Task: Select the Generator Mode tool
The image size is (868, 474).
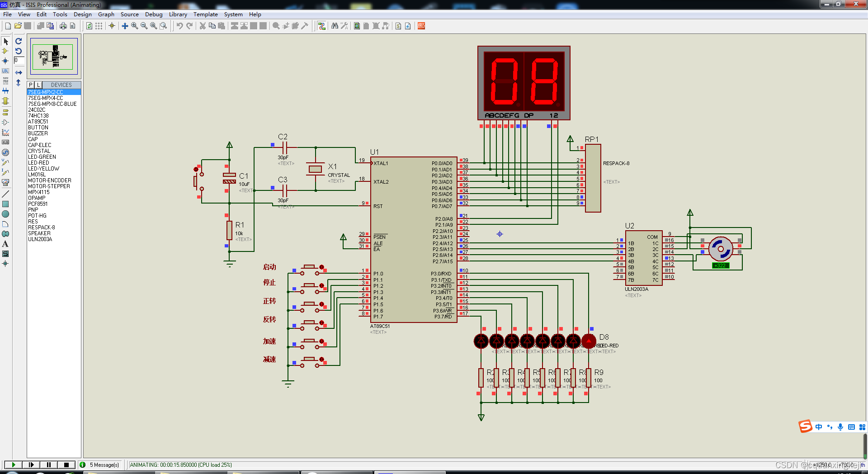Action: pyautogui.click(x=5, y=152)
